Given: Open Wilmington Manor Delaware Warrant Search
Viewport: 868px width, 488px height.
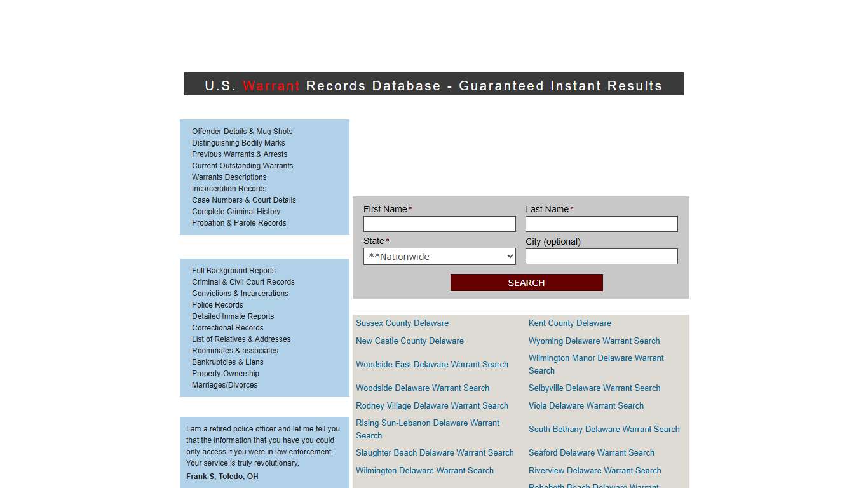Looking at the screenshot, I should pos(595,364).
